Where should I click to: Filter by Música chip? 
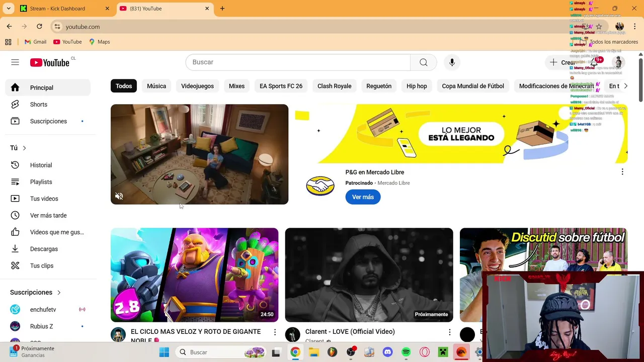click(x=156, y=86)
